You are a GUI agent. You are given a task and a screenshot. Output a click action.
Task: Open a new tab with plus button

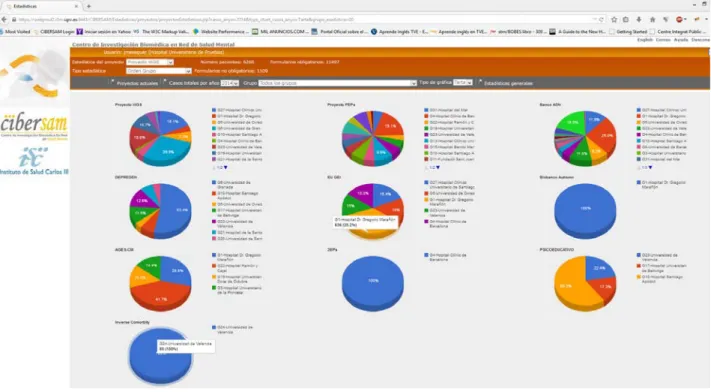[x=89, y=6]
